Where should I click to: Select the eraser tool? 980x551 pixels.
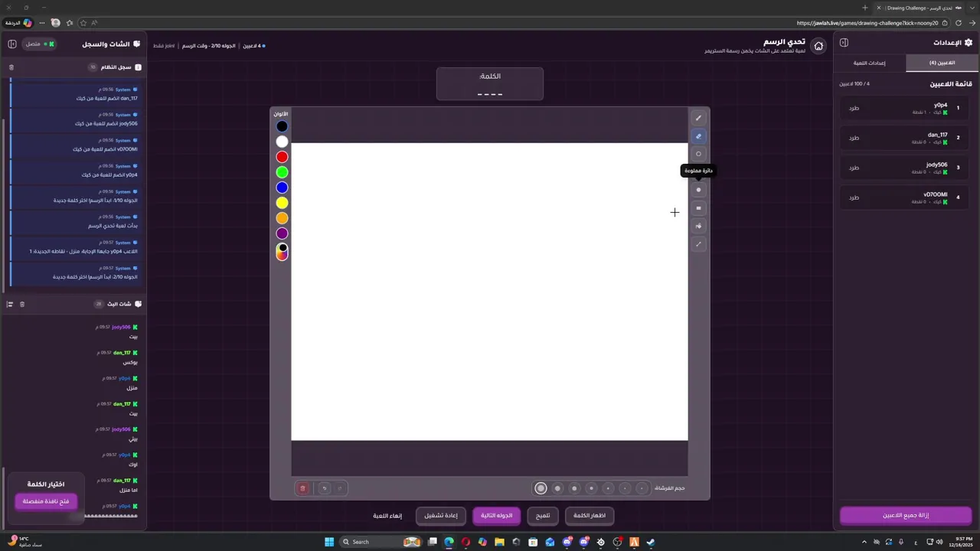tap(698, 136)
